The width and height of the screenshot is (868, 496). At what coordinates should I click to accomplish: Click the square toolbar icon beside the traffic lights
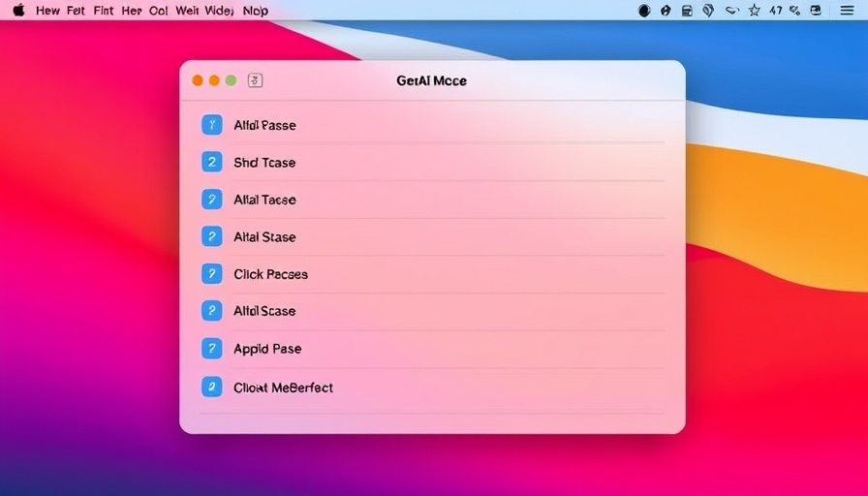click(255, 80)
